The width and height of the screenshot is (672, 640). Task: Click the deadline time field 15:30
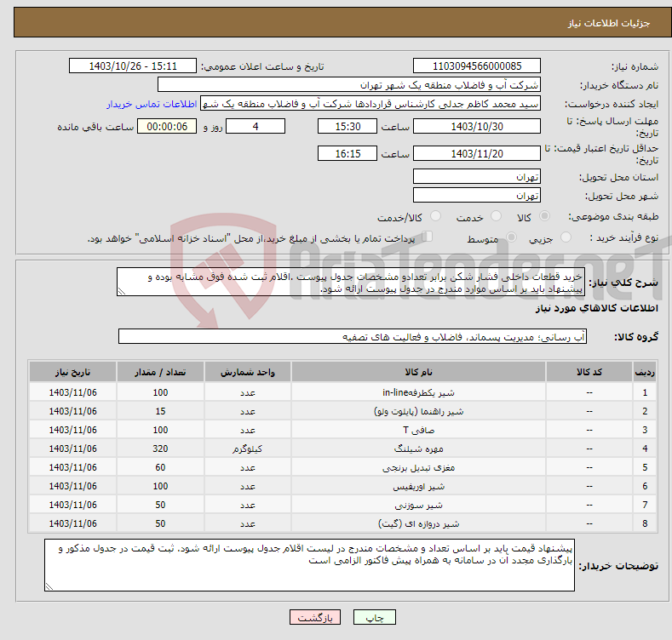pos(347,126)
